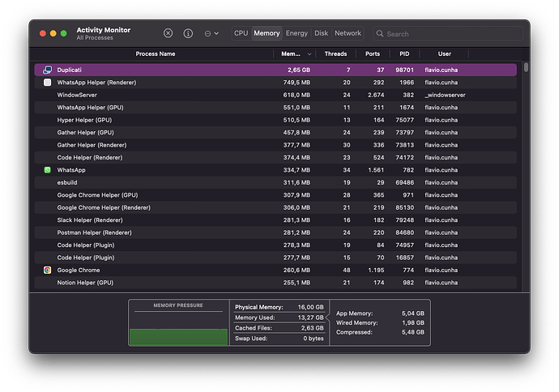Select the Memory tab
Image resolution: width=559 pixels, height=392 pixels.
click(267, 33)
